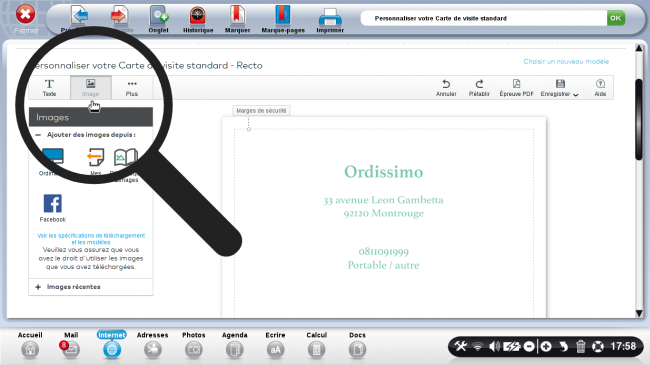
Task: Open the settings tools tray icon
Action: pyautogui.click(x=461, y=346)
